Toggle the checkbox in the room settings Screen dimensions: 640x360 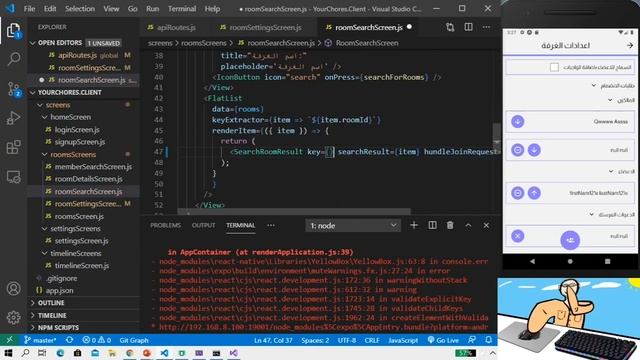coord(554,67)
